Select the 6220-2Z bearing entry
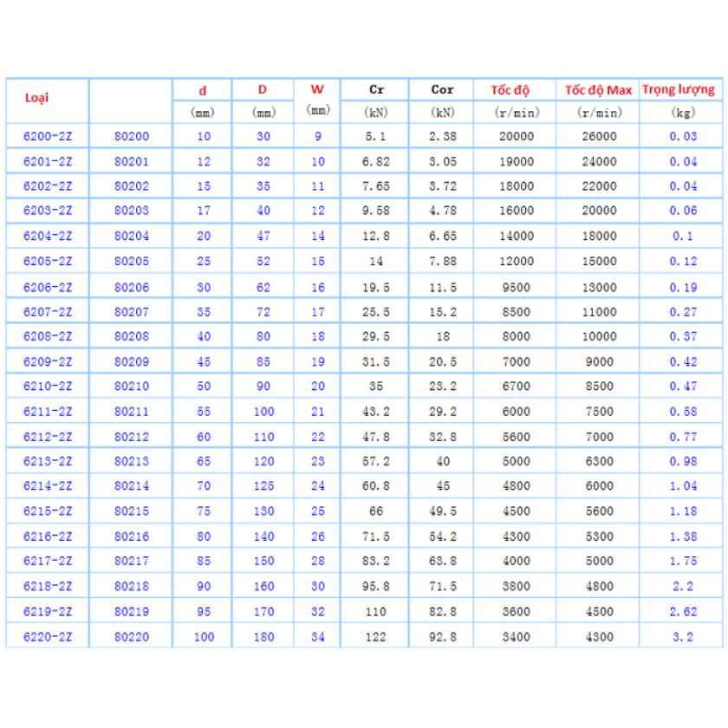 pos(47,638)
